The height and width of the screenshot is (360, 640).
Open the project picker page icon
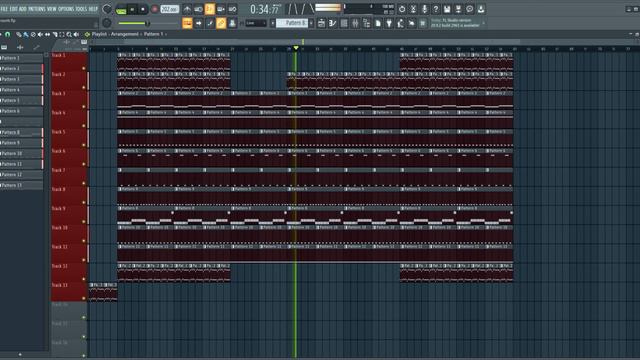pyautogui.click(x=378, y=23)
